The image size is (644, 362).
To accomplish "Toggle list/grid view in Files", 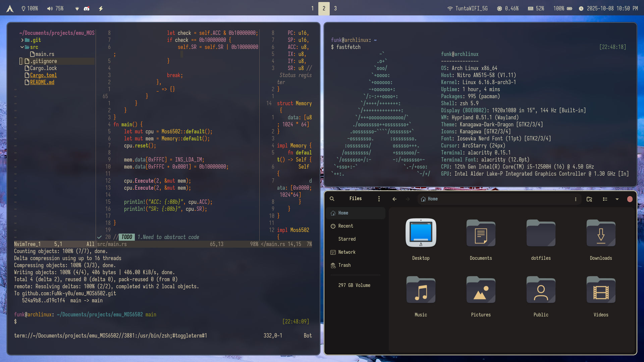I will pyautogui.click(x=605, y=199).
